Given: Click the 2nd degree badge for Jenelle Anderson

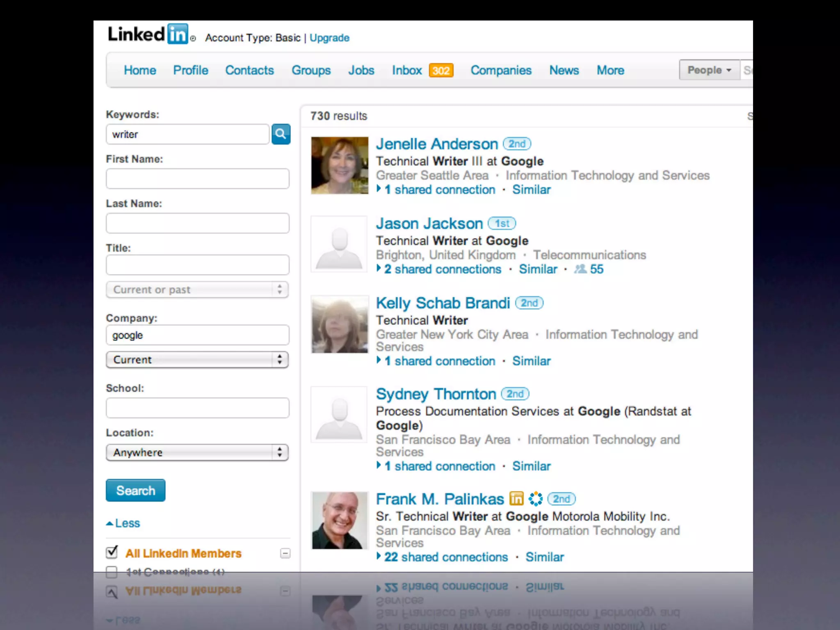Looking at the screenshot, I should click(517, 144).
